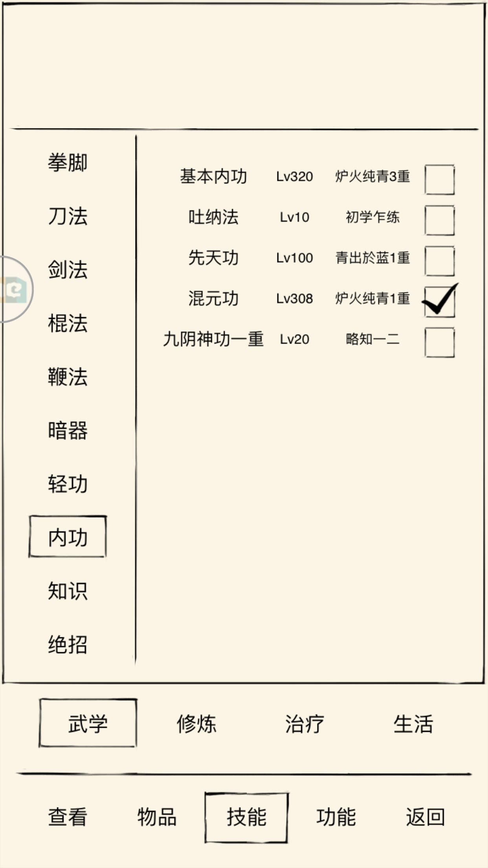Enable the 先天功 checkbox

[440, 261]
